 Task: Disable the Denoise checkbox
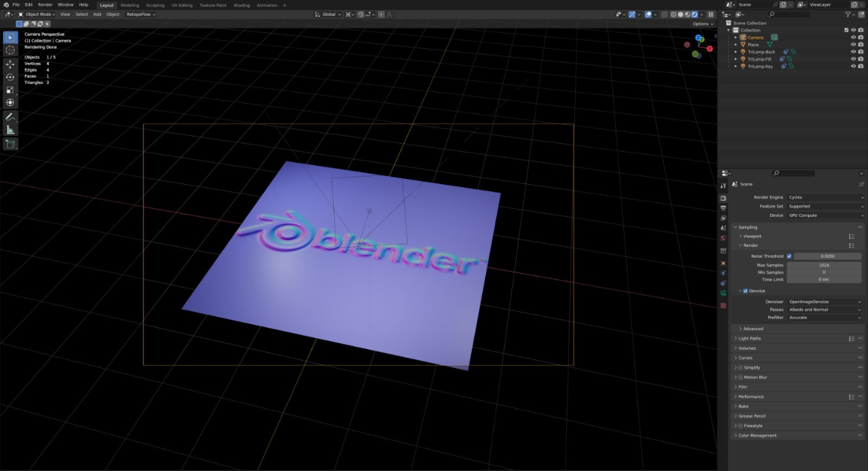pos(745,291)
